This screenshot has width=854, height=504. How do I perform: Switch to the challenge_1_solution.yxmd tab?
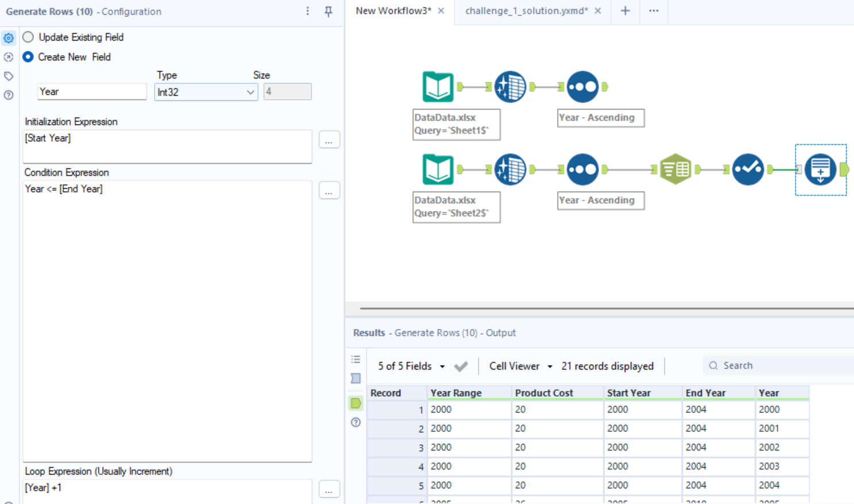[x=526, y=11]
